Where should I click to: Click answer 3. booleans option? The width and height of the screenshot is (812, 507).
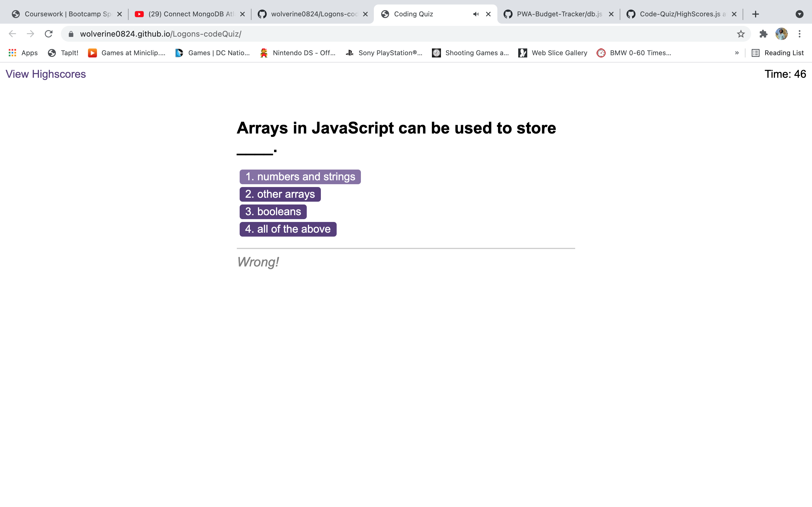click(272, 211)
